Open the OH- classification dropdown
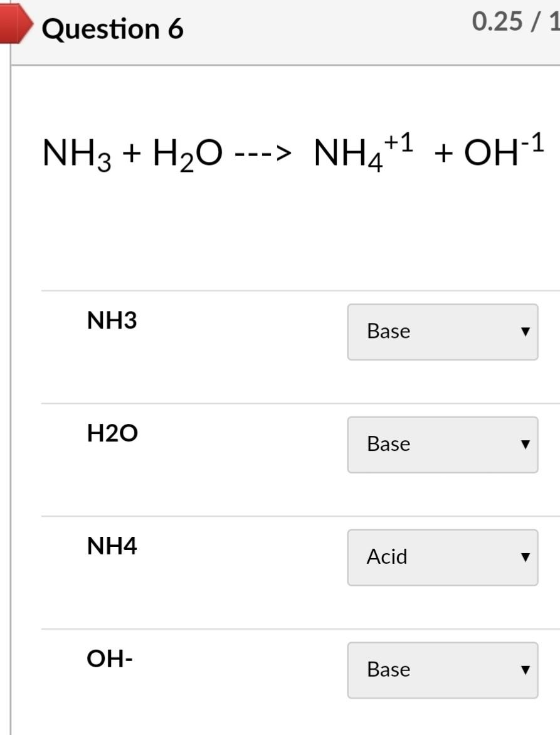 pyautogui.click(x=442, y=670)
